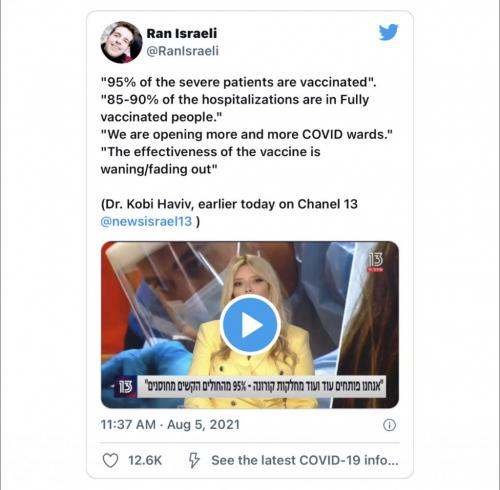Click the Dr. Kobi Haviv attribution line
This screenshot has height=490, width=500.
[229, 204]
